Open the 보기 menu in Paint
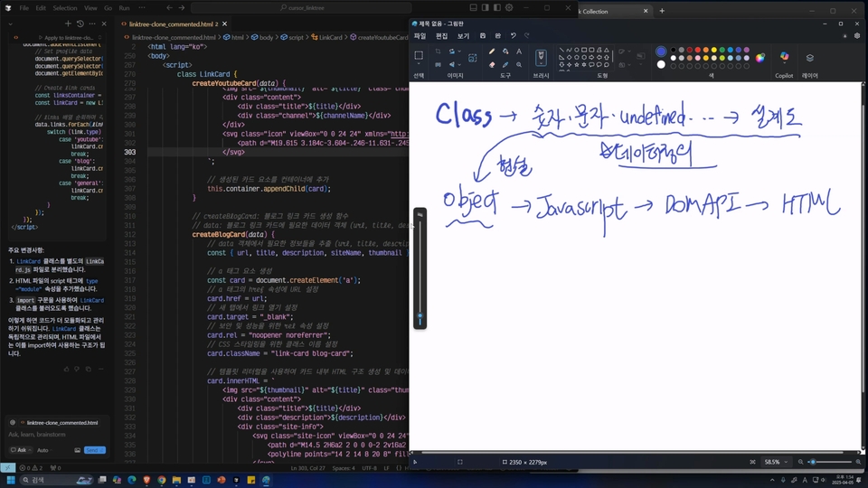 pyautogui.click(x=463, y=36)
